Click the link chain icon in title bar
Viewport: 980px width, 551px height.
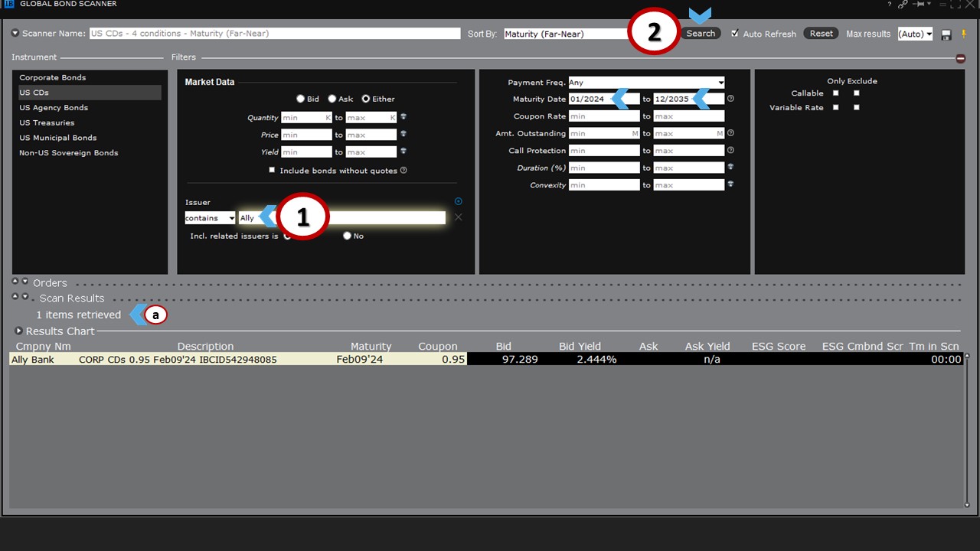tap(903, 5)
